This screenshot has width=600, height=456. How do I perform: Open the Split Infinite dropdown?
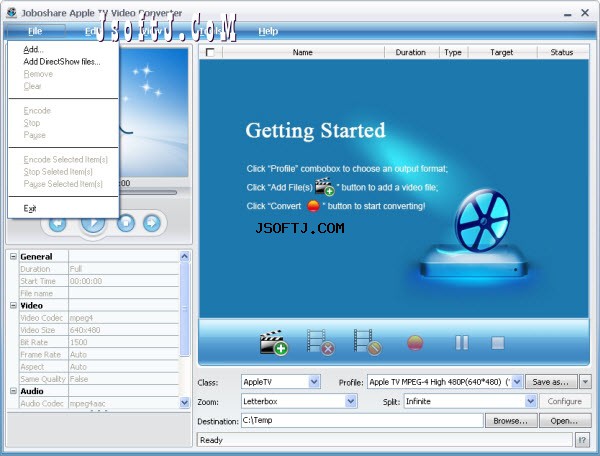click(530, 401)
